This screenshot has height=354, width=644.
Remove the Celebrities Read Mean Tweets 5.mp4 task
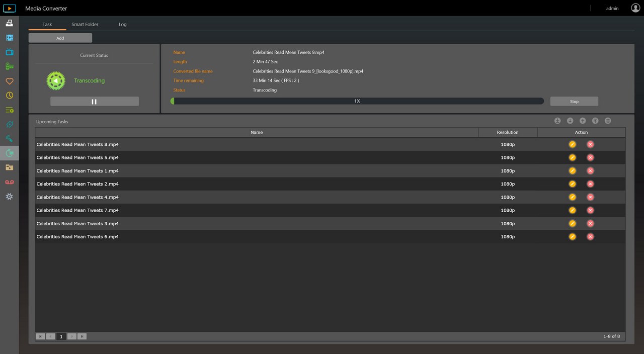tap(591, 157)
